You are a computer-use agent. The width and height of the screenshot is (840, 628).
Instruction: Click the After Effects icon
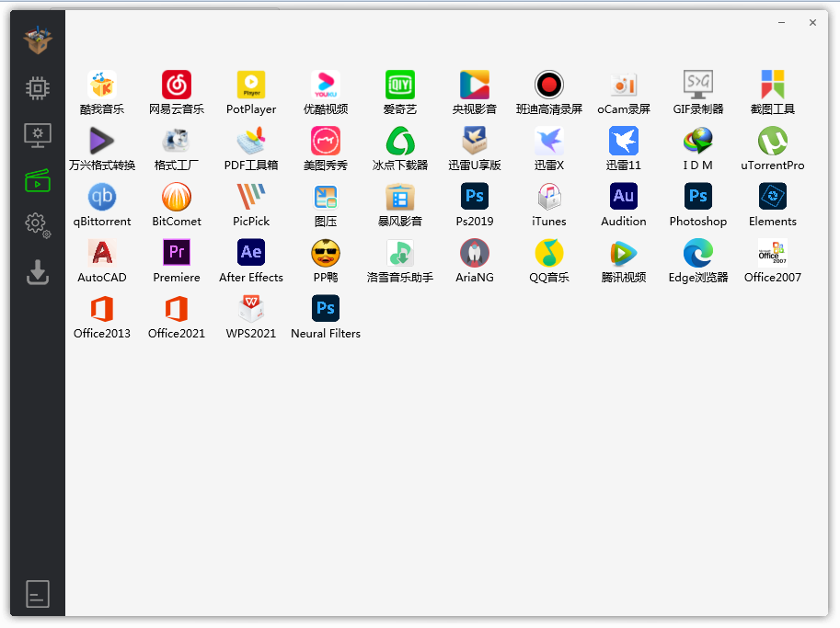tap(251, 254)
